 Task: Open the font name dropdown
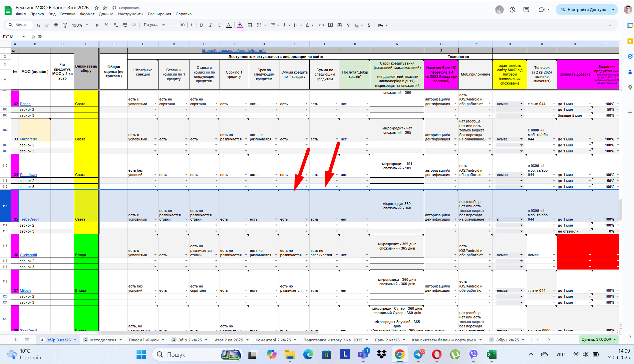pyautogui.click(x=154, y=25)
